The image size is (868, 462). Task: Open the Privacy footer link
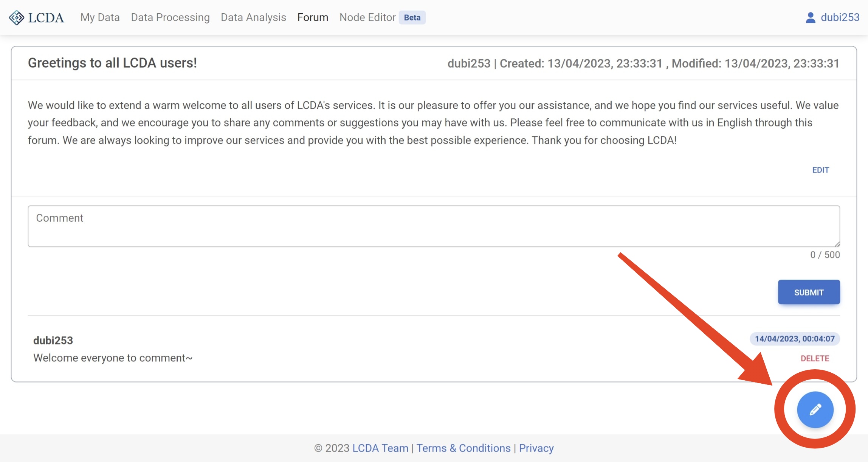(x=536, y=448)
